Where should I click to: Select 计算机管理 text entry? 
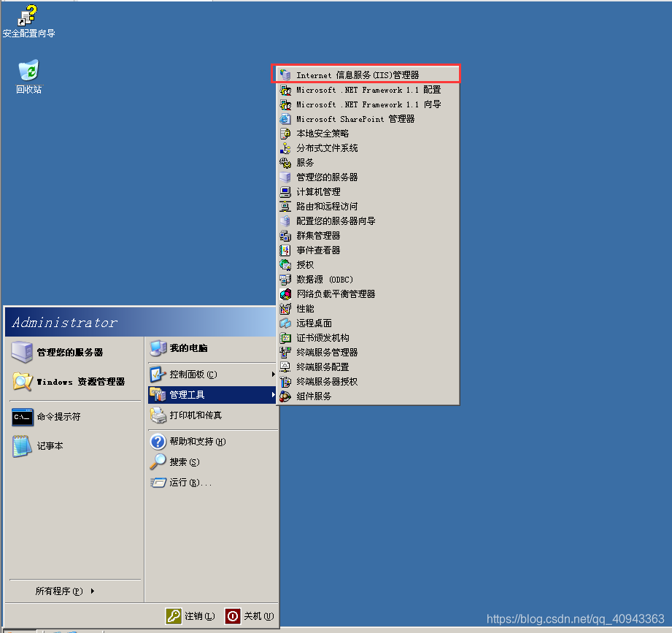[x=318, y=192]
